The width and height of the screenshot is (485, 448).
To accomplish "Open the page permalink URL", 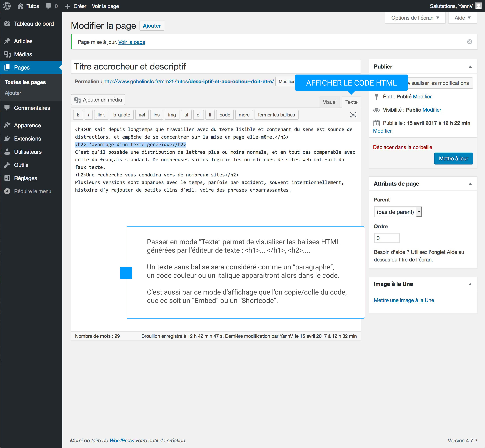I will (189, 82).
